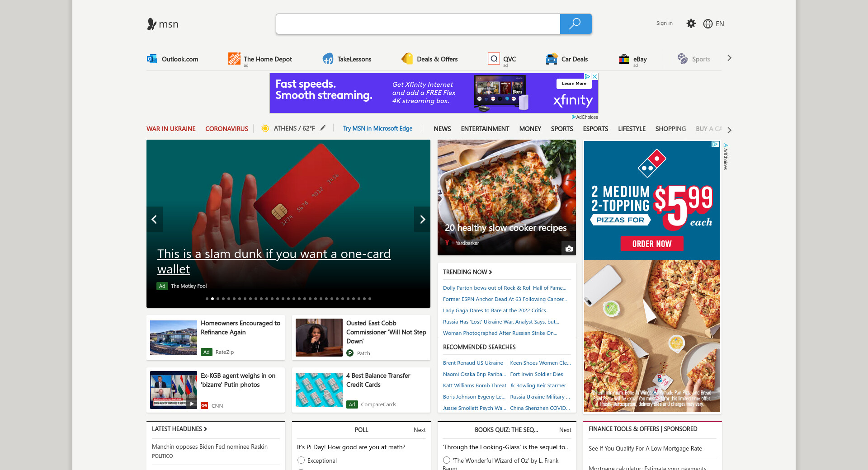Click Try MSN in Microsoft Edge link

pyautogui.click(x=377, y=128)
